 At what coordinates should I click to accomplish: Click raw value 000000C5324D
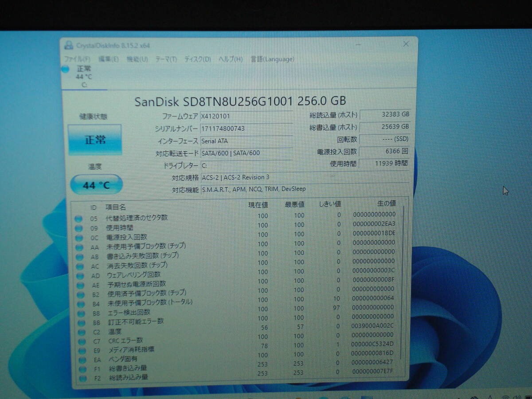point(372,344)
